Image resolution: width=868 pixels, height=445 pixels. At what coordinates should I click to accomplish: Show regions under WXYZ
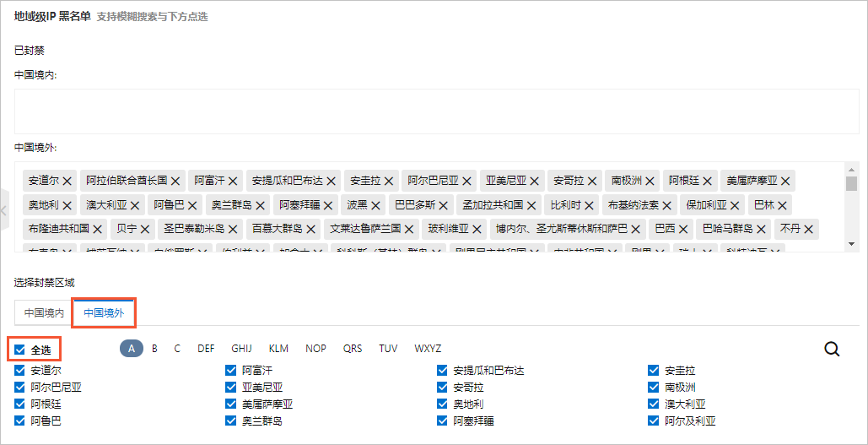tap(428, 349)
